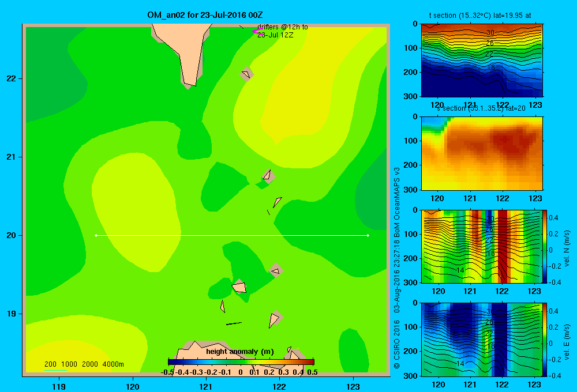Click the small island just east of Taiwan near latitude 22
Screen dimensions: 577x392
pos(246,74)
